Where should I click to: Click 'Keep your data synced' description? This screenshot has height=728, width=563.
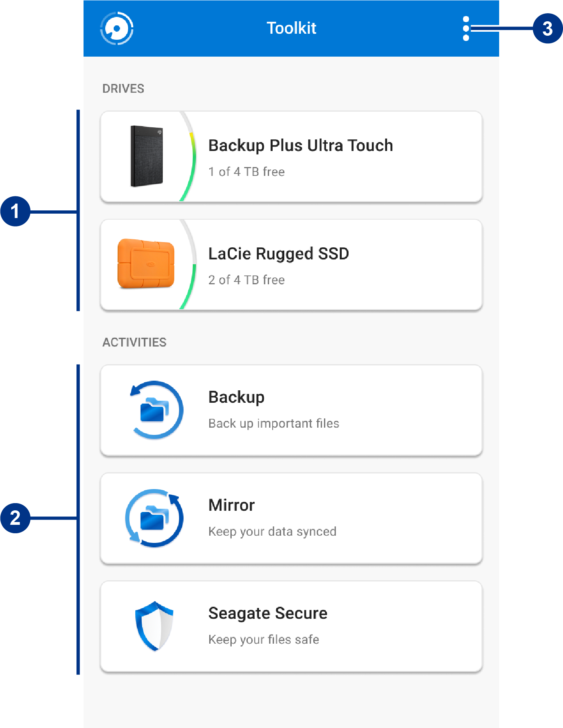[x=273, y=532]
